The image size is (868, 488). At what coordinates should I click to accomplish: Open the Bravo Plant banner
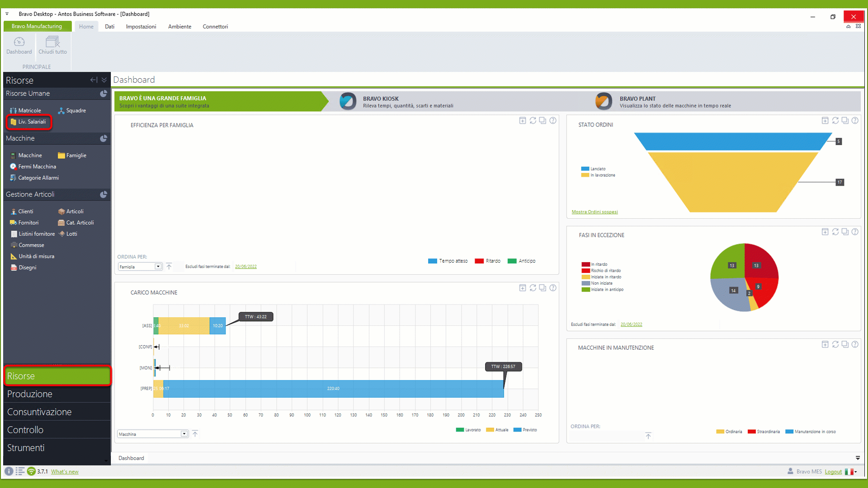[663, 102]
